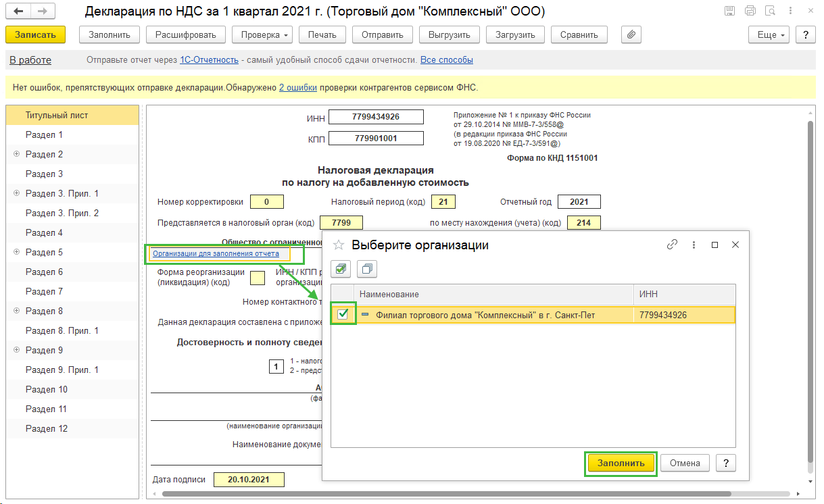Screen dimensions: 824x504
Task: Uncheck the Филиал торгового дома checkbox
Action: click(343, 314)
